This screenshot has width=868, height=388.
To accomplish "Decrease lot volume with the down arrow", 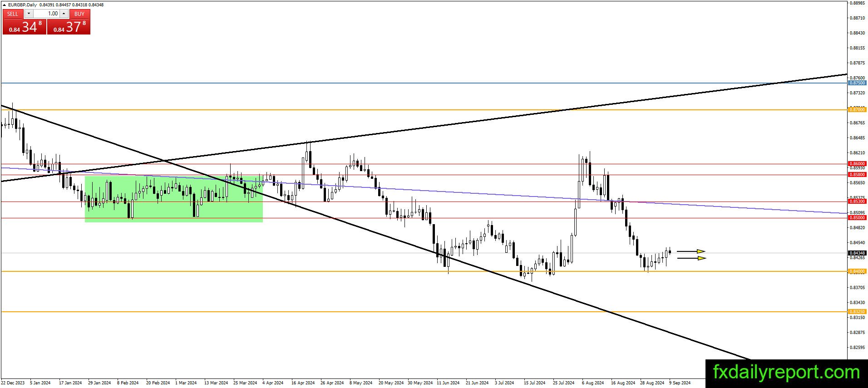I will coord(28,14).
